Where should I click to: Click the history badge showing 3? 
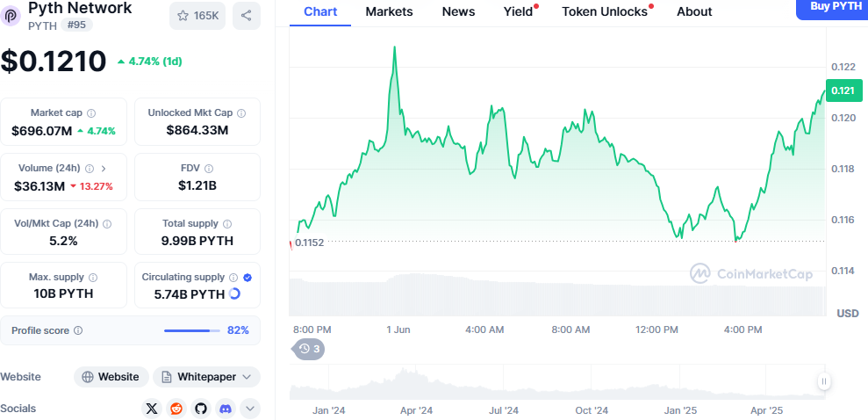(x=309, y=349)
